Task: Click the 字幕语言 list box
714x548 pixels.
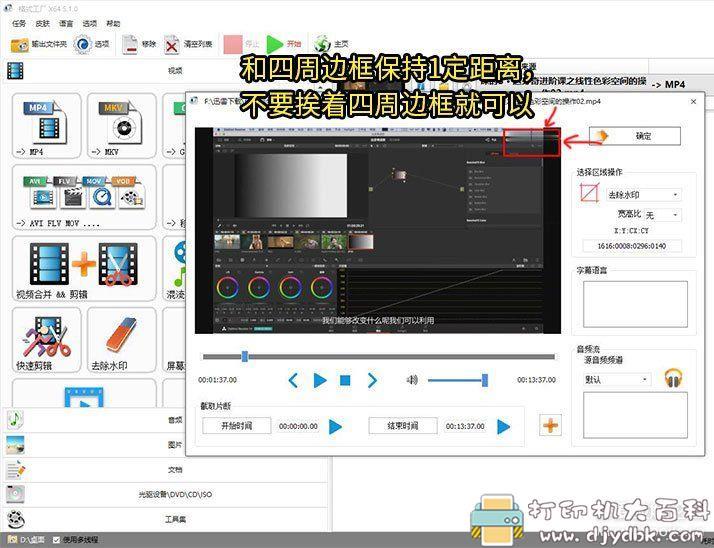Action: [635, 304]
